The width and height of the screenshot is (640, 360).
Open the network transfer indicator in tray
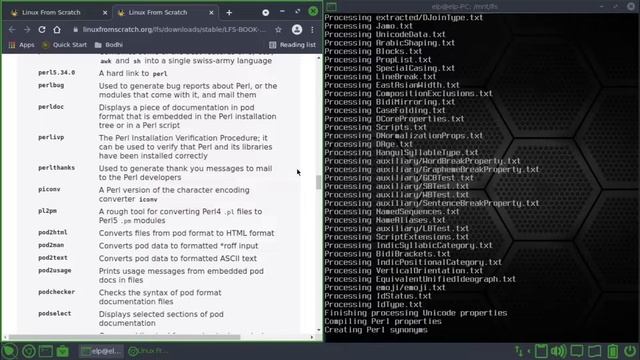click(x=519, y=351)
